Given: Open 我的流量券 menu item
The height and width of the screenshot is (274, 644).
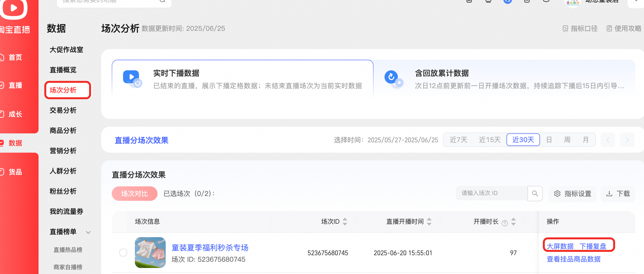Looking at the screenshot, I should pos(66,211).
